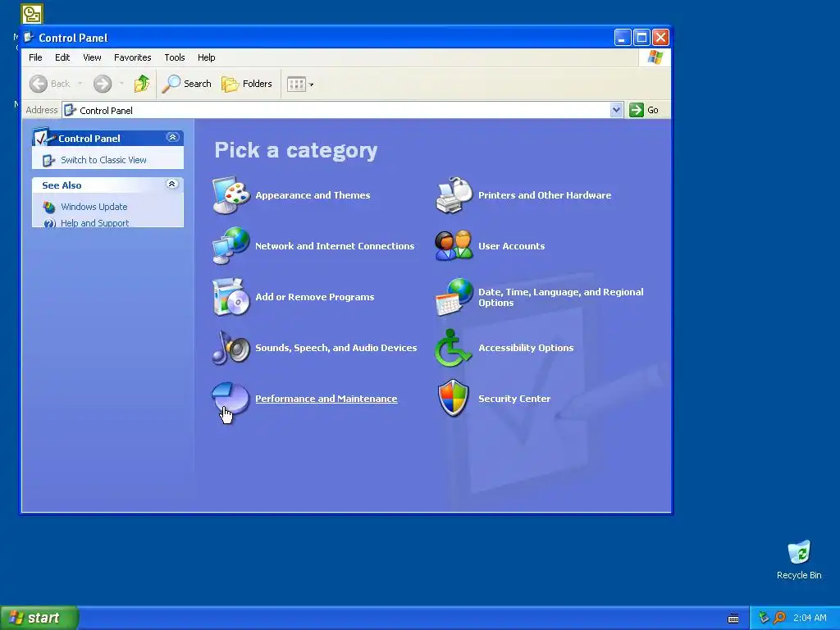
Task: Toggle the Folders pane button
Action: click(x=247, y=84)
